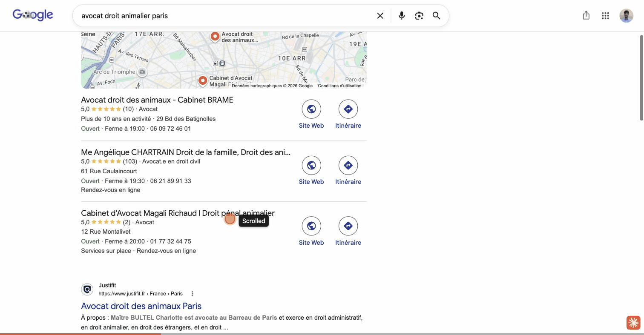Open Me Angélique CHARTRAIN listing
This screenshot has height=335, width=644.
[186, 152]
